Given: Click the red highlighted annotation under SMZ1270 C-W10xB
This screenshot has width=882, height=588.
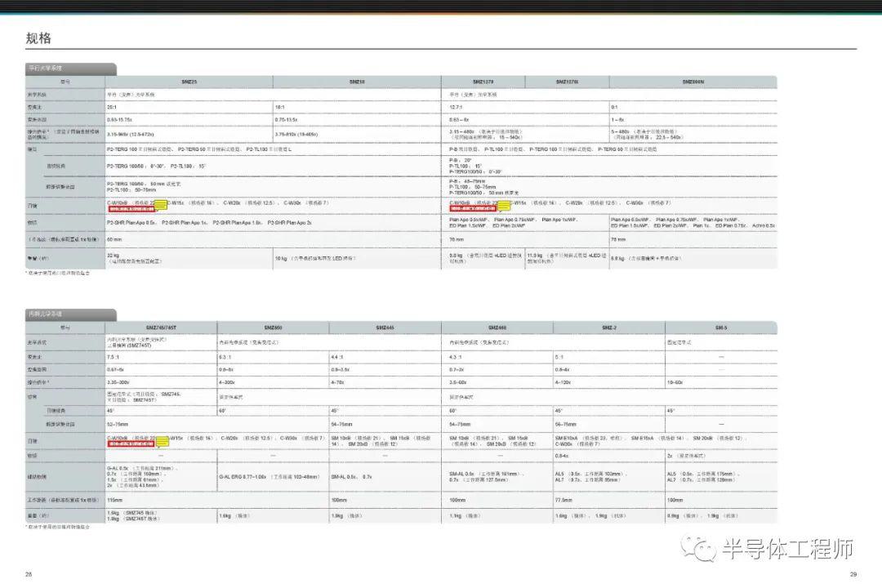Looking at the screenshot, I should (473, 209).
